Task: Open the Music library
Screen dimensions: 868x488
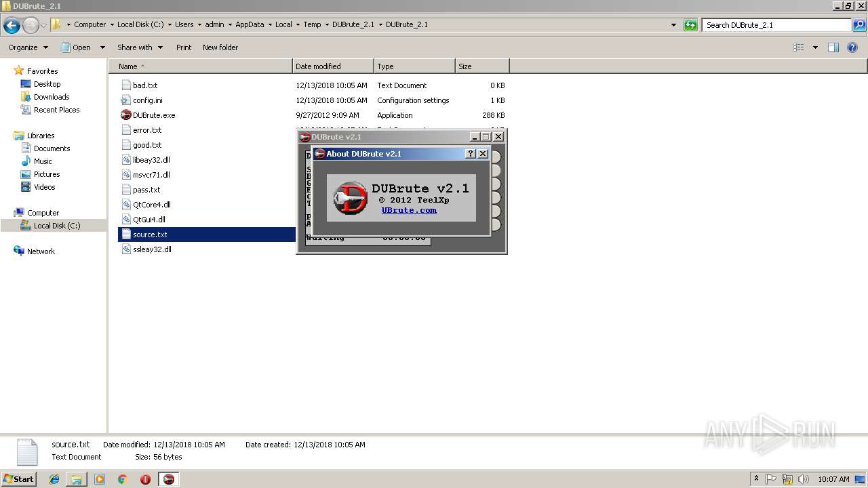Action: pos(43,161)
